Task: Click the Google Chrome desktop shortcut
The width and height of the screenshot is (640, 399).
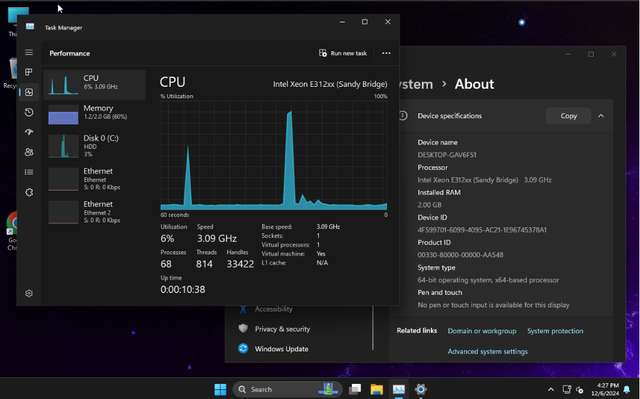Action: pos(11,231)
